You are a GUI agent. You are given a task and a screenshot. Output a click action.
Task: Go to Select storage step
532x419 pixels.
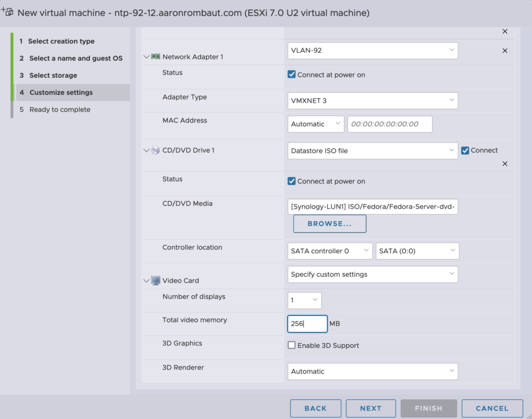click(x=53, y=75)
